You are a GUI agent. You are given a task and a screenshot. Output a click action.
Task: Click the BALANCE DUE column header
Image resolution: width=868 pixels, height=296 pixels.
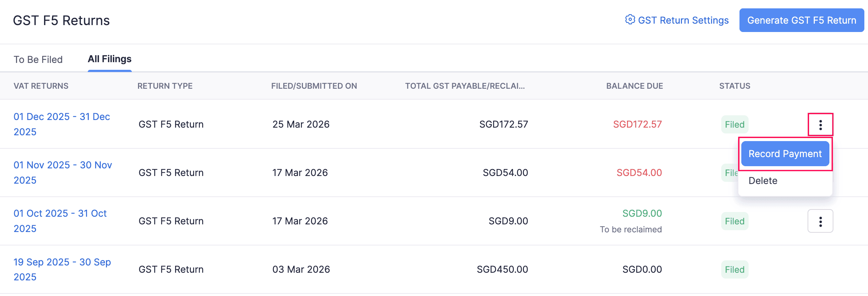[x=634, y=86]
